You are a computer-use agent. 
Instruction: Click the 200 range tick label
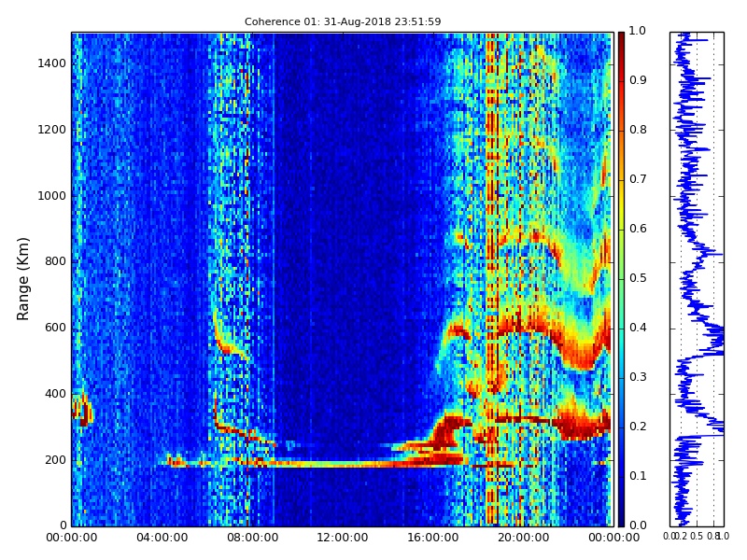click(x=56, y=460)
